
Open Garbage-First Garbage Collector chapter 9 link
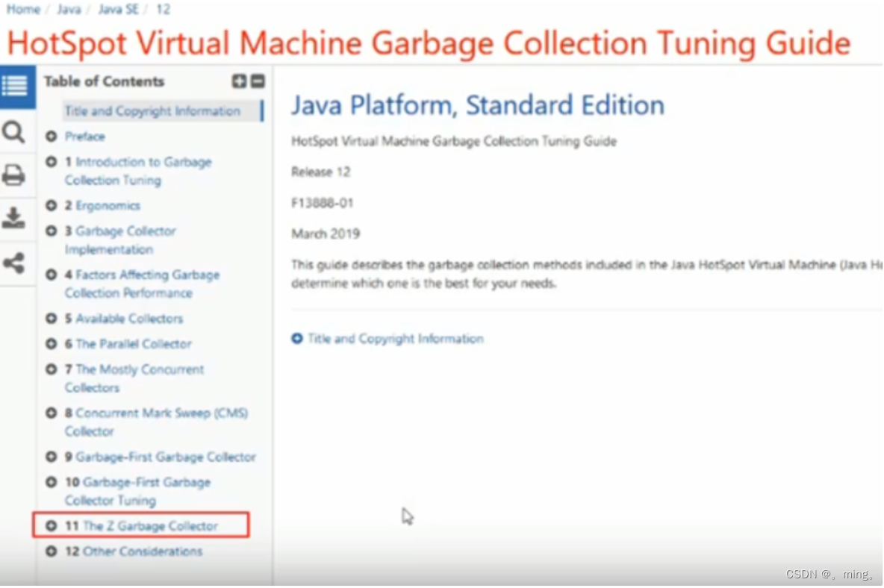click(166, 457)
